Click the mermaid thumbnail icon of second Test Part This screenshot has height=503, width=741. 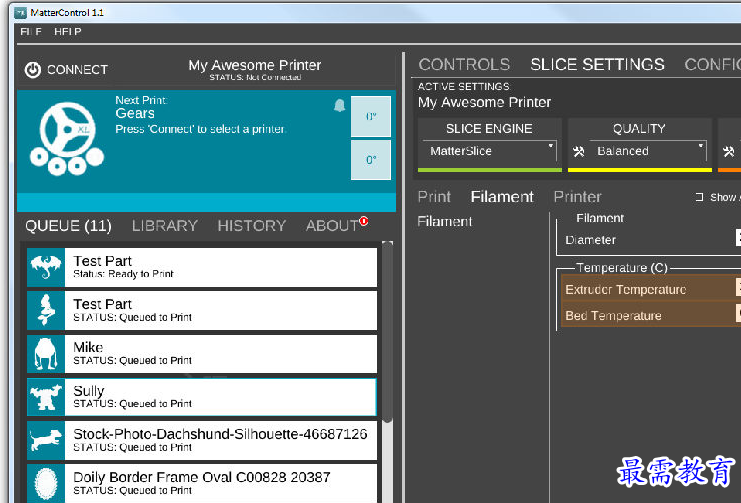click(46, 310)
